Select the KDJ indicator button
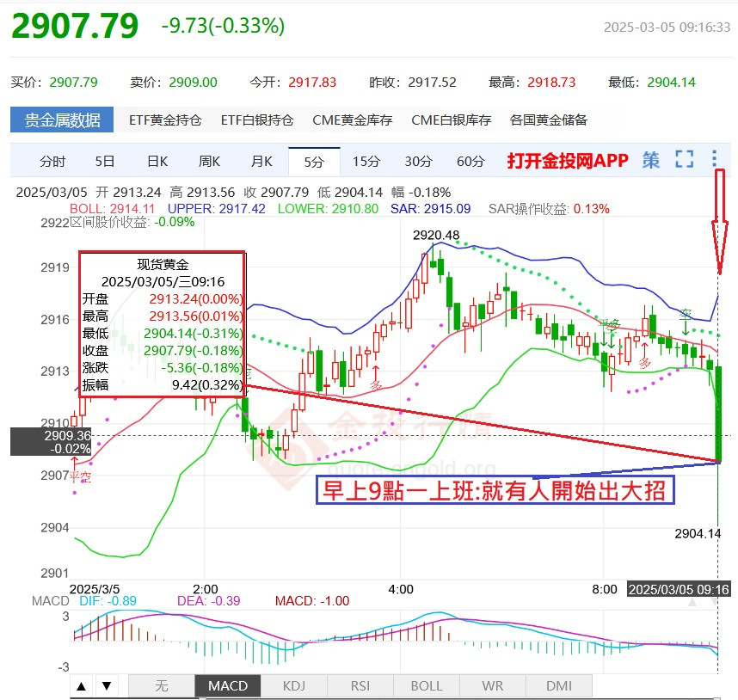This screenshot has width=738, height=700. click(x=294, y=686)
